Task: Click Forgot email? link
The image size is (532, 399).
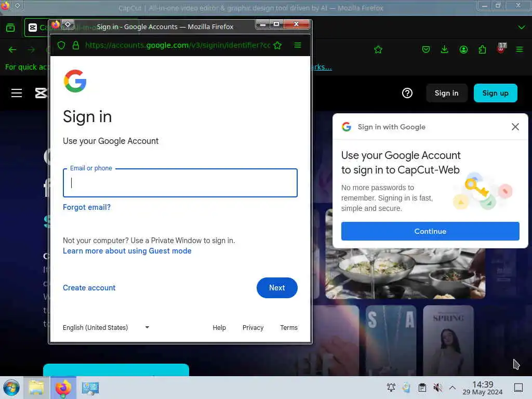Action: 87,207
